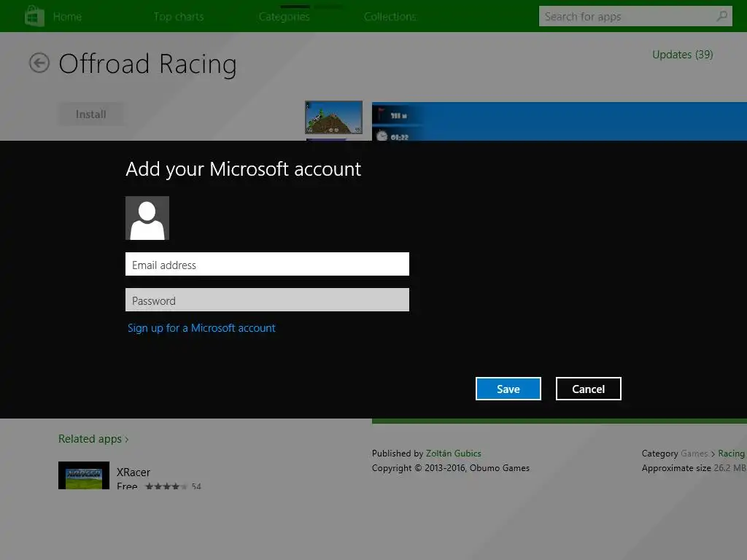Open the Racing subcategory link
This screenshot has width=747, height=560.
point(731,454)
